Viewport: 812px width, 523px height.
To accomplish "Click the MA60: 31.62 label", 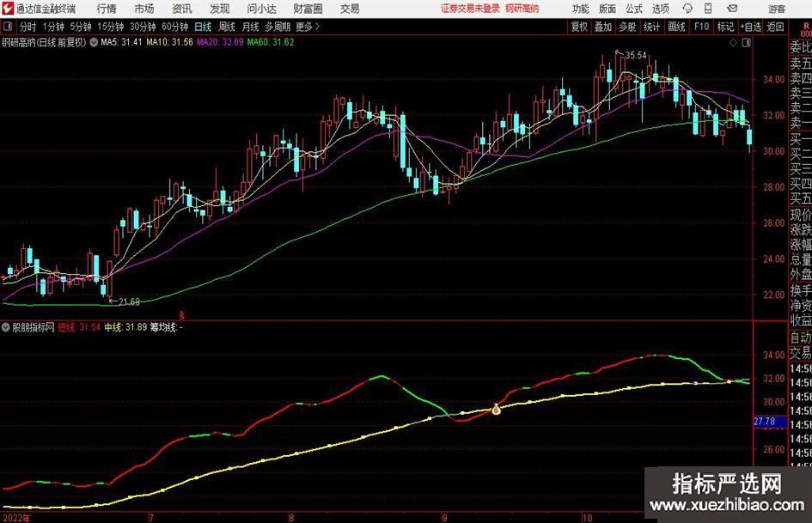I will pos(271,42).
